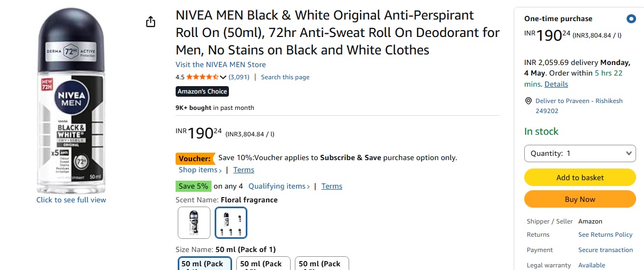Visit the NIVEA MEN Store
The width and height of the screenshot is (644, 270).
pos(220,64)
